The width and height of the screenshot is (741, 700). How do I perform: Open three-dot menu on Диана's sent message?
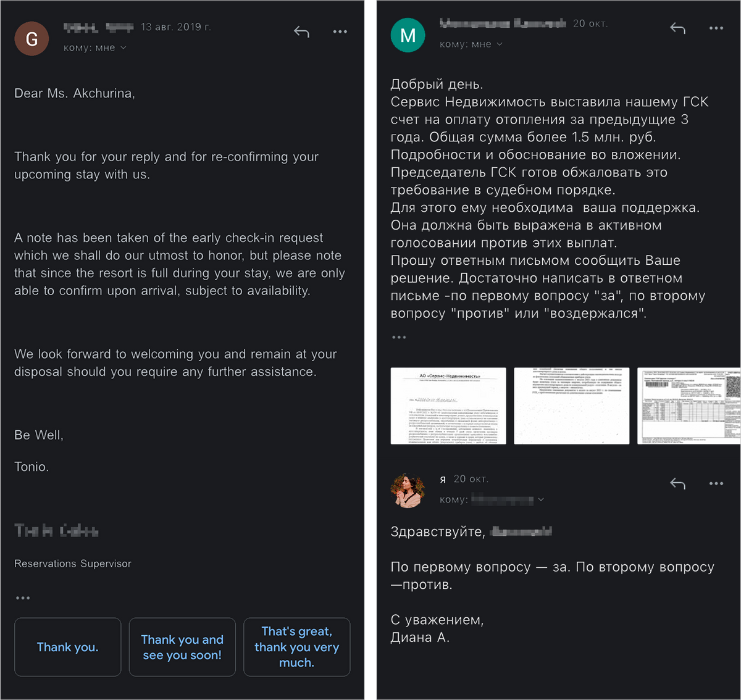(716, 483)
